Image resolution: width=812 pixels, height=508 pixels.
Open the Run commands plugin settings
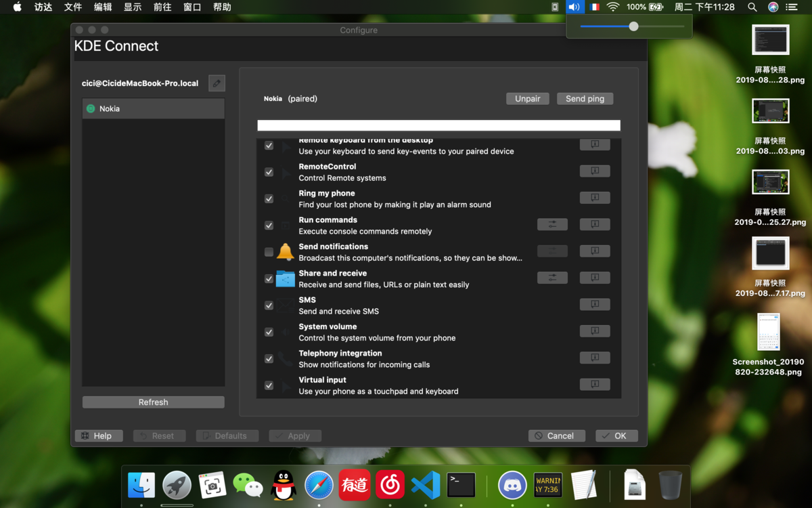click(x=552, y=224)
